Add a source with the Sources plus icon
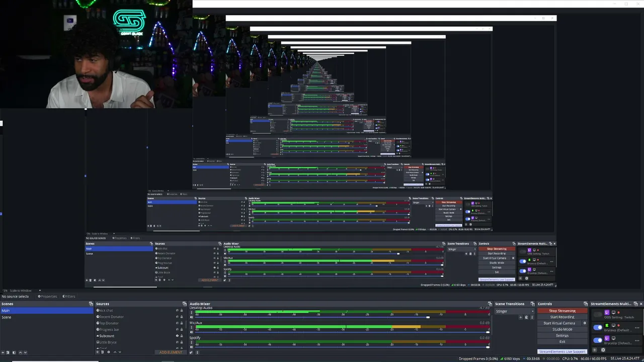Image resolution: width=644 pixels, height=362 pixels. [x=98, y=352]
